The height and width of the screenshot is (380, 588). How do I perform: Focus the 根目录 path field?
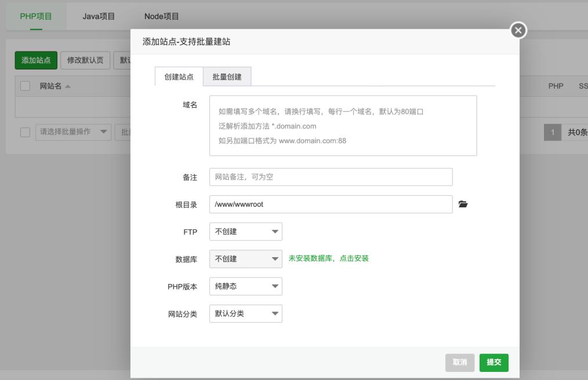pos(331,204)
